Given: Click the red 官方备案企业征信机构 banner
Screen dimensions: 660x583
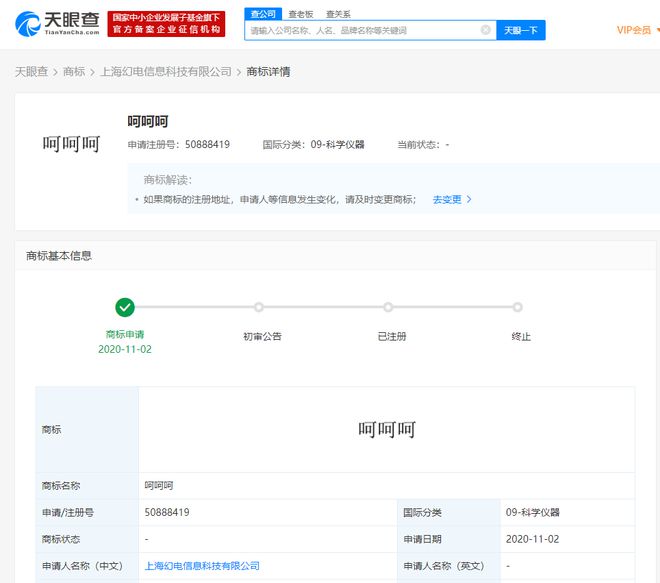Looking at the screenshot, I should tap(168, 24).
